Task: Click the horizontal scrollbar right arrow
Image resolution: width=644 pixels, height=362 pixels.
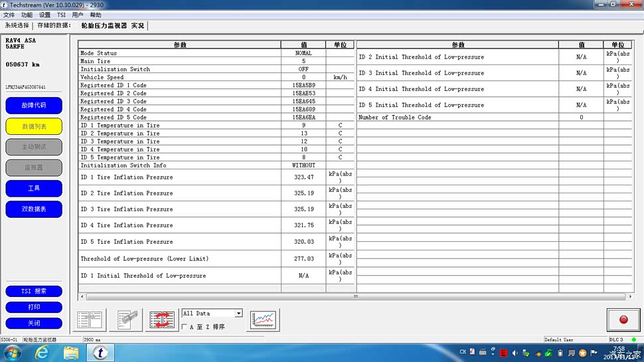Action: 629,296
